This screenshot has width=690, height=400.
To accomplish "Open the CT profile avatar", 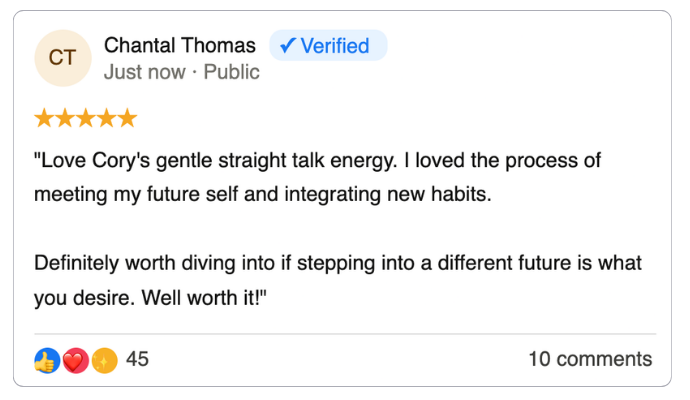I will point(62,58).
